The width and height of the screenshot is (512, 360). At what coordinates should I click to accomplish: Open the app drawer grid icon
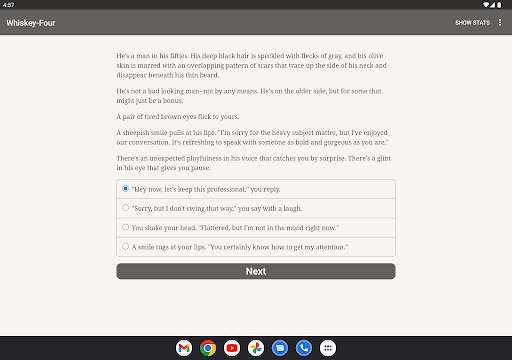[x=328, y=348]
